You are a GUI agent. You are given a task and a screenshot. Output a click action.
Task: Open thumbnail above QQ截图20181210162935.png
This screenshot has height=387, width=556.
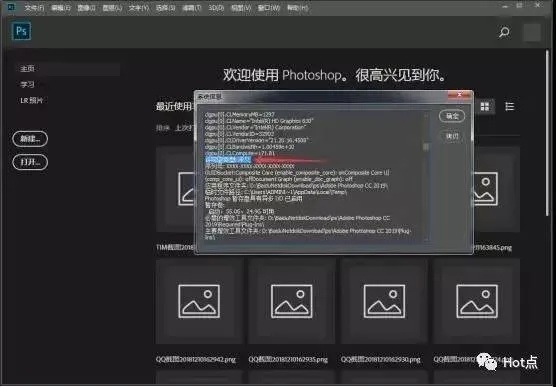click(292, 301)
